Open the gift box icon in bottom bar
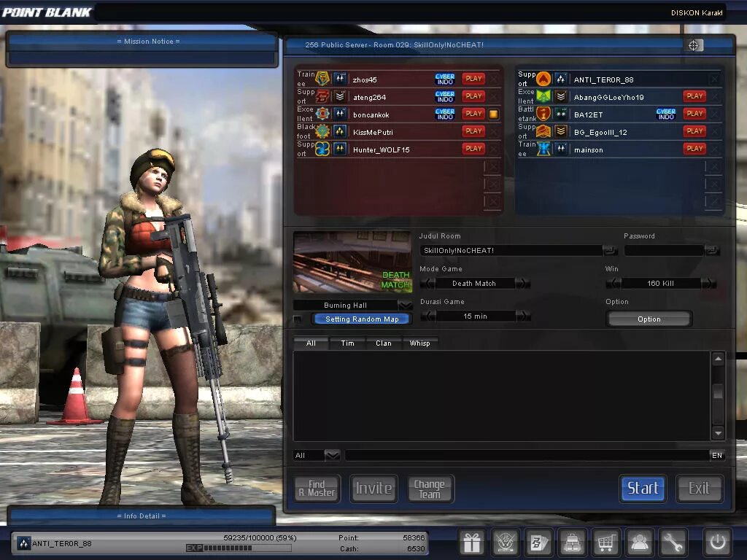This screenshot has height=560, width=747. click(472, 542)
